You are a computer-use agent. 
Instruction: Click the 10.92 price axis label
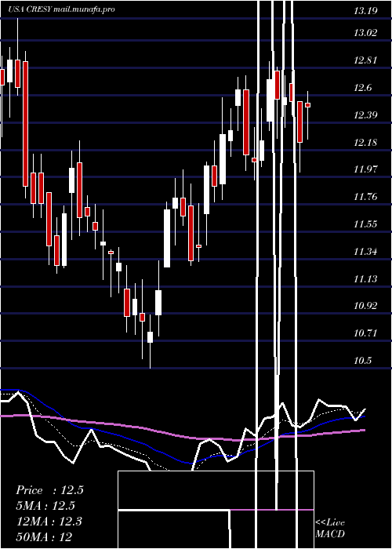(x=365, y=306)
